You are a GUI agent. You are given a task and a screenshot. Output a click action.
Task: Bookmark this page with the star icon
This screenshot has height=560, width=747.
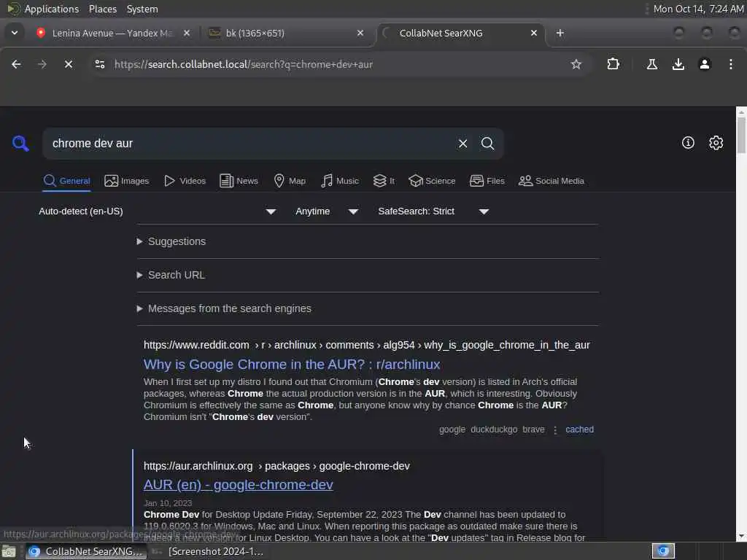coord(576,64)
